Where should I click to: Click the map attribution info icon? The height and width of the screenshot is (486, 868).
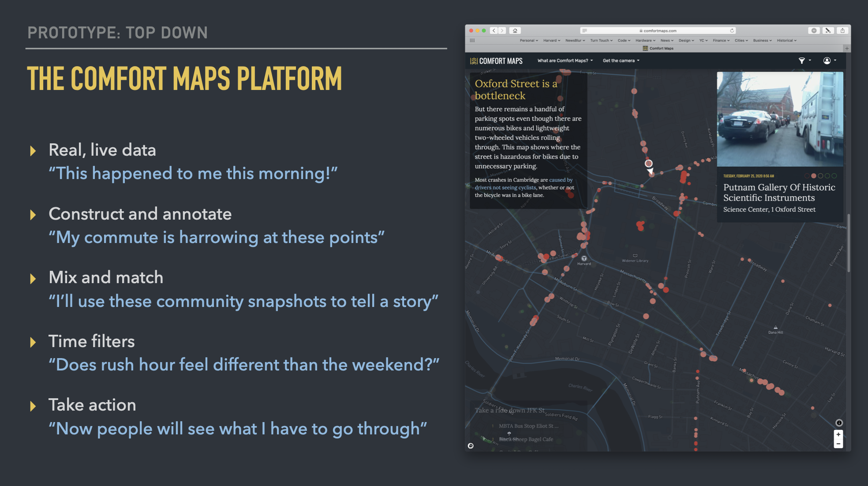pos(838,423)
